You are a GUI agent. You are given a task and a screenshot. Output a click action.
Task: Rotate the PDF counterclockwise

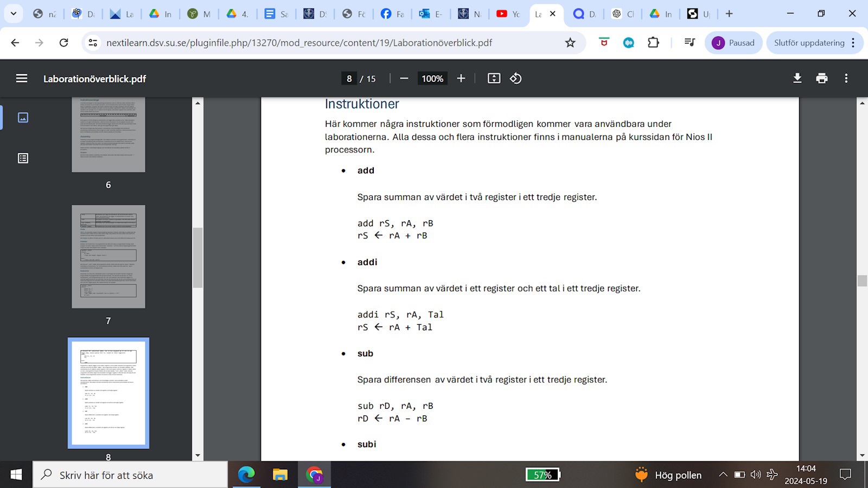515,79
